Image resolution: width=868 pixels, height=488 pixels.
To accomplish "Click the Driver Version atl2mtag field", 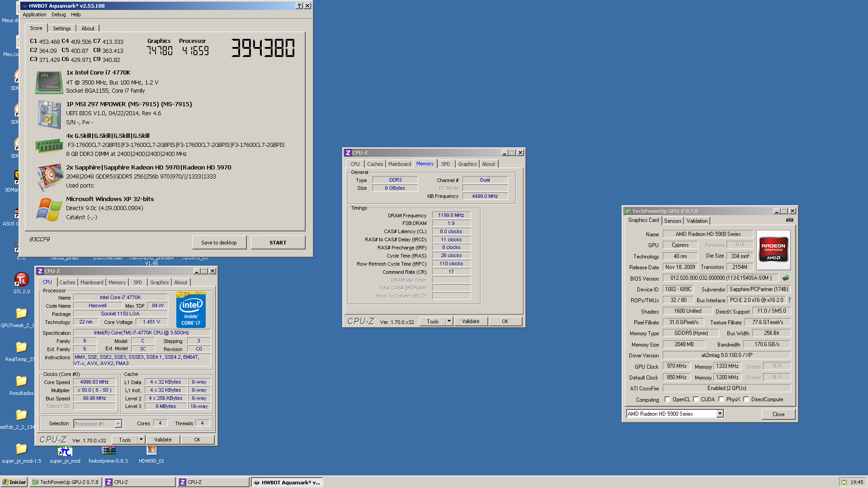I will click(x=727, y=355).
